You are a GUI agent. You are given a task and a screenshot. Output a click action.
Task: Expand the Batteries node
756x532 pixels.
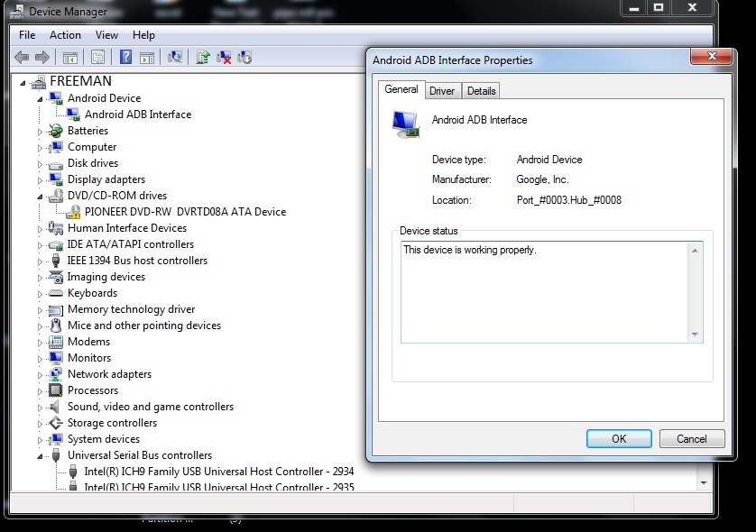[x=40, y=131]
